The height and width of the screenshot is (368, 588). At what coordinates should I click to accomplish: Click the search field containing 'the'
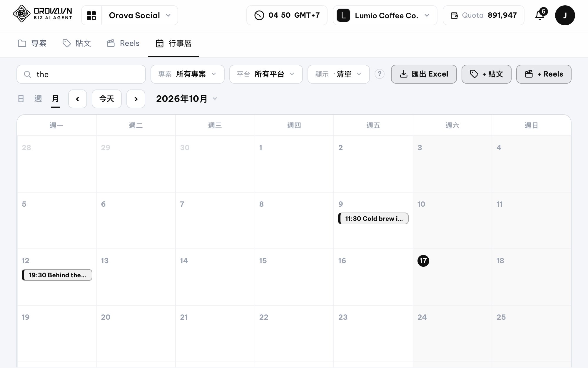(81, 74)
